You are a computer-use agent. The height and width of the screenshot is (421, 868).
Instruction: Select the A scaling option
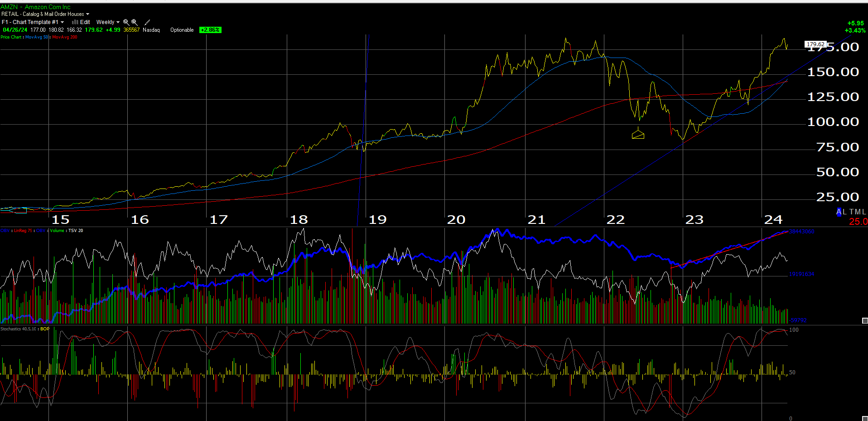(839, 212)
